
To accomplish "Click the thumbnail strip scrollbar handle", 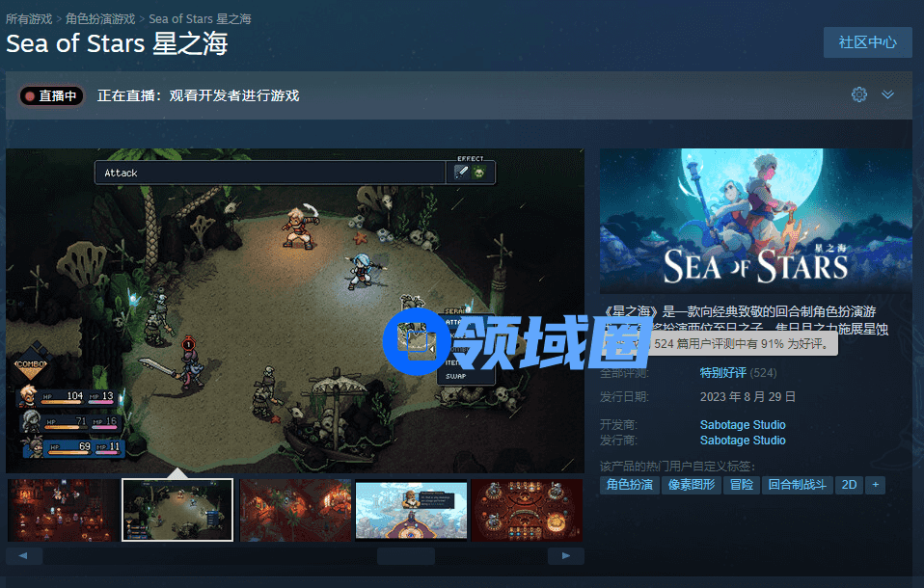I will pyautogui.click(x=405, y=555).
